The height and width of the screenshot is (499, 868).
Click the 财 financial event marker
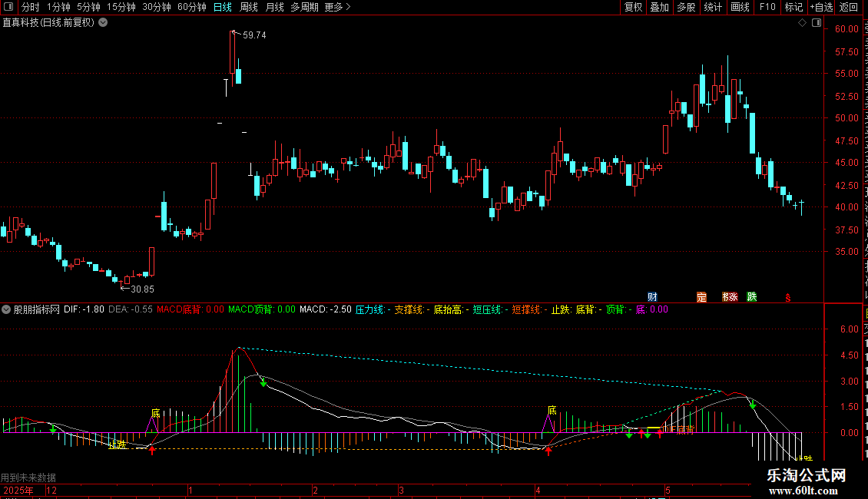(x=652, y=297)
